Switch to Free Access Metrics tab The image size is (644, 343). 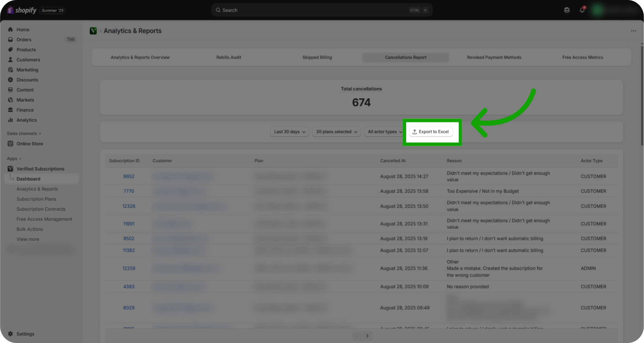[x=583, y=57]
